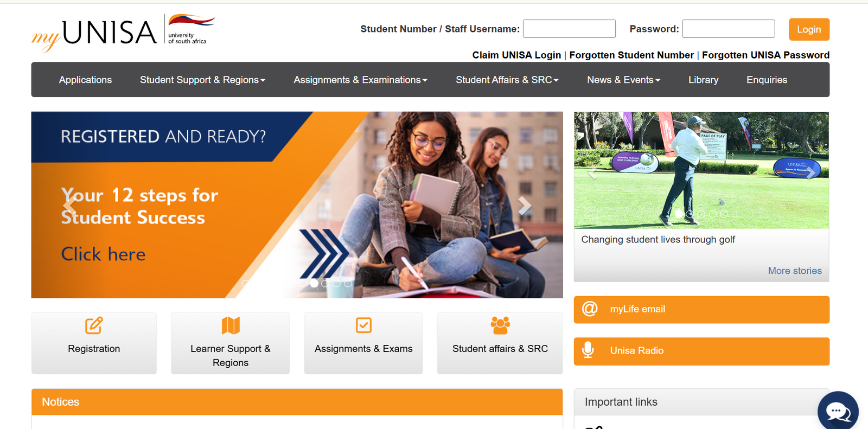Click the Registration pencil icon
Viewport: 868px width, 429px height.
click(x=94, y=325)
